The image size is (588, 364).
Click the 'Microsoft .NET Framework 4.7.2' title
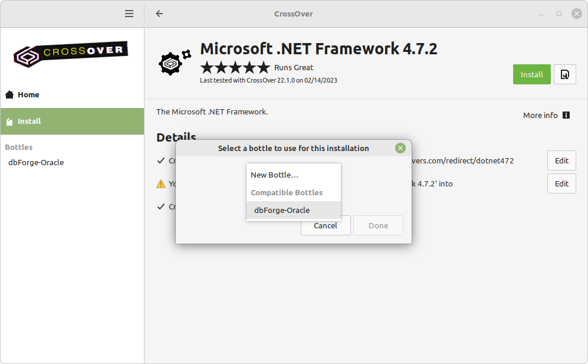point(318,49)
